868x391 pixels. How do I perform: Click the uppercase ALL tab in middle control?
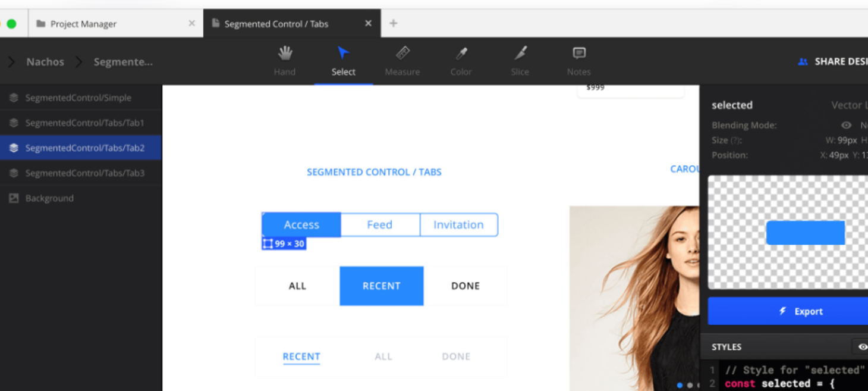297,286
